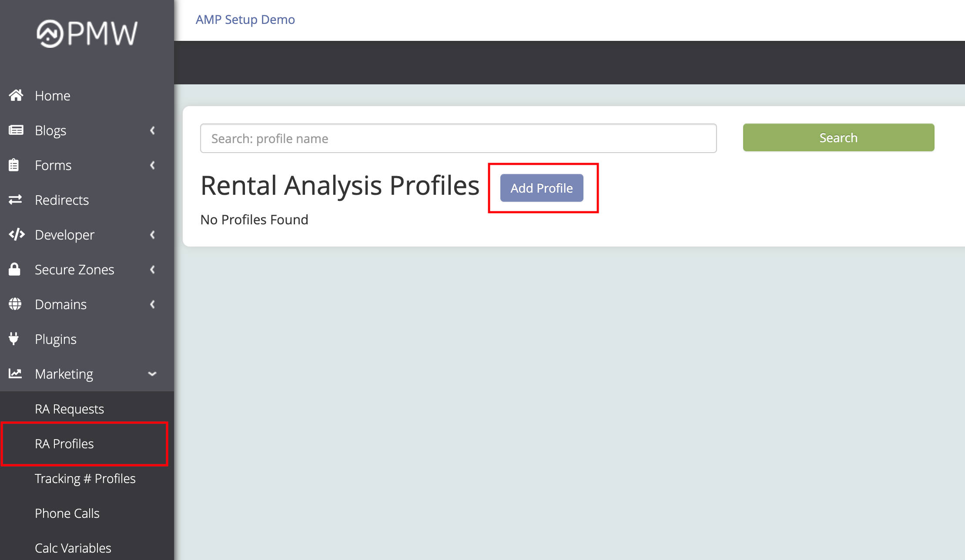Click the Secure Zones lock icon
This screenshot has width=965, height=560.
(x=14, y=269)
